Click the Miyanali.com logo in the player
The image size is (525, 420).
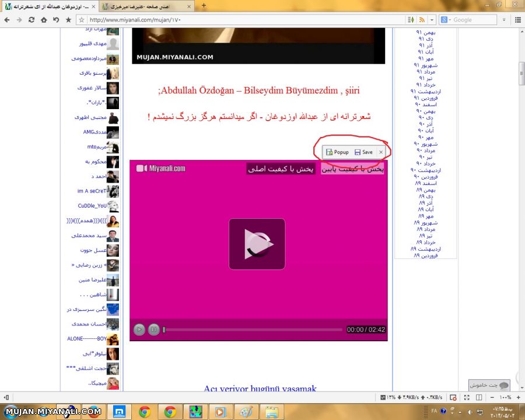click(161, 168)
